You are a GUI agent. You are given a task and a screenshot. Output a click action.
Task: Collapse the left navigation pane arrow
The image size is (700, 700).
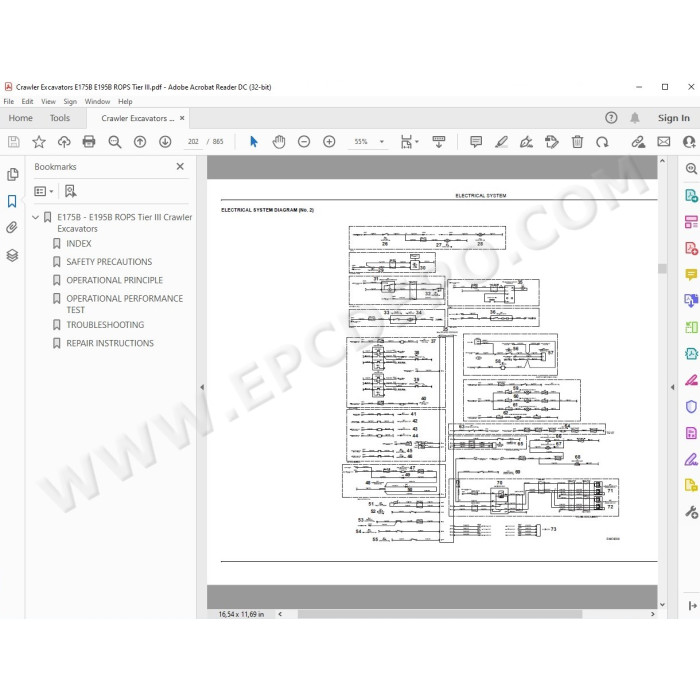(x=202, y=388)
